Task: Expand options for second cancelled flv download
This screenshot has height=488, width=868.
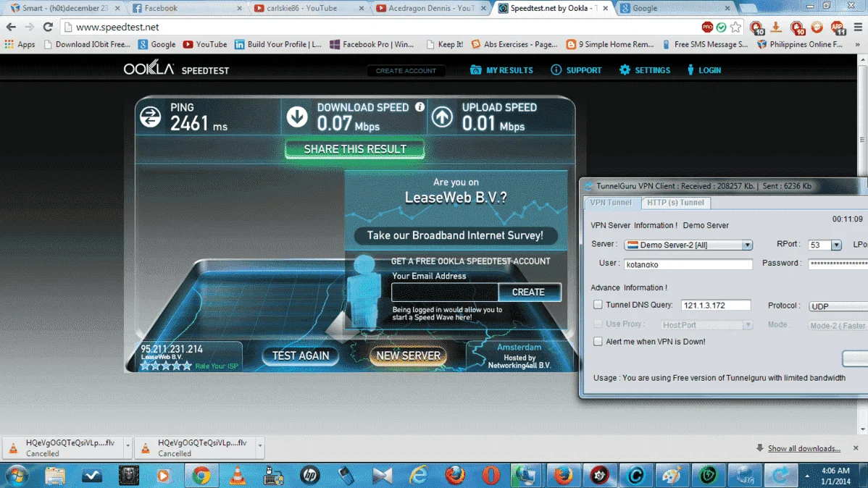Action: tap(259, 445)
